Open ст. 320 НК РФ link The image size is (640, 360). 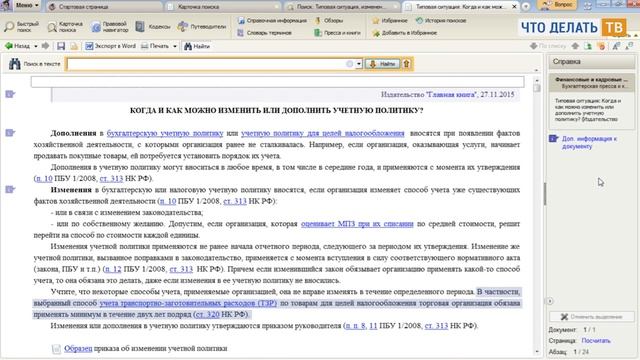pyautogui.click(x=207, y=314)
